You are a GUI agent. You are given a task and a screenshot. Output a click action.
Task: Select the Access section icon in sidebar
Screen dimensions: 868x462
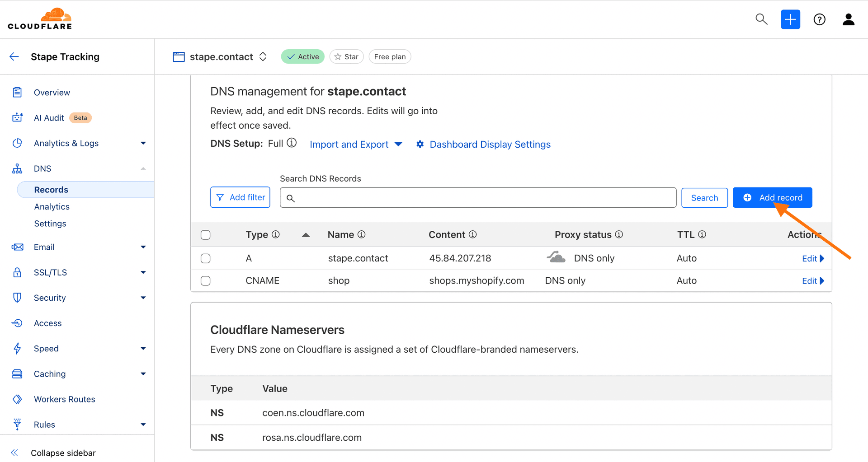(17, 323)
